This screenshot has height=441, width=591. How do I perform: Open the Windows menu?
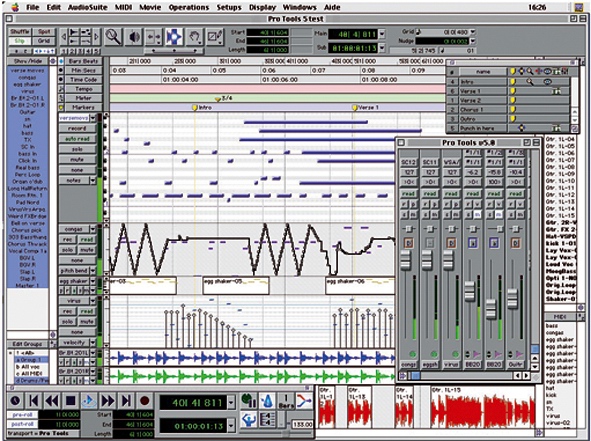[x=300, y=7]
